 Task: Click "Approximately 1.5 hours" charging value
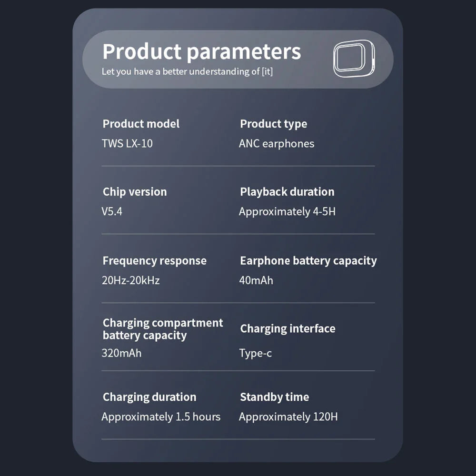tap(161, 417)
